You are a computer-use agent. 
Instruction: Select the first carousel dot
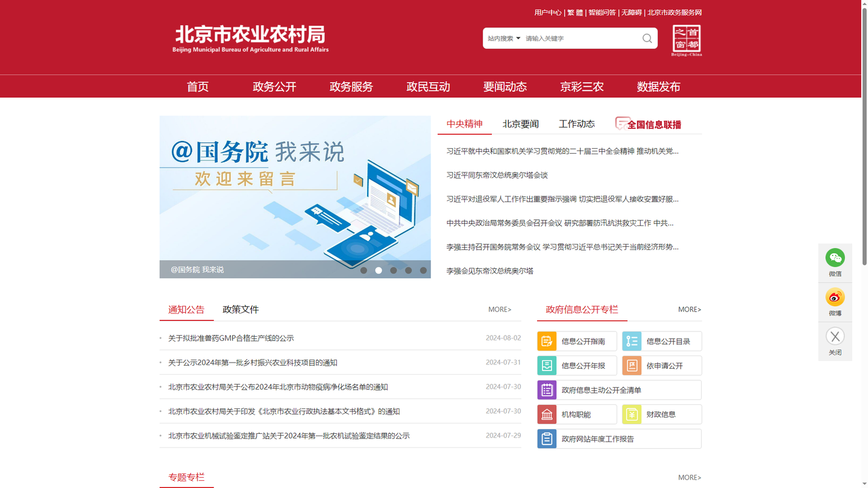(363, 271)
